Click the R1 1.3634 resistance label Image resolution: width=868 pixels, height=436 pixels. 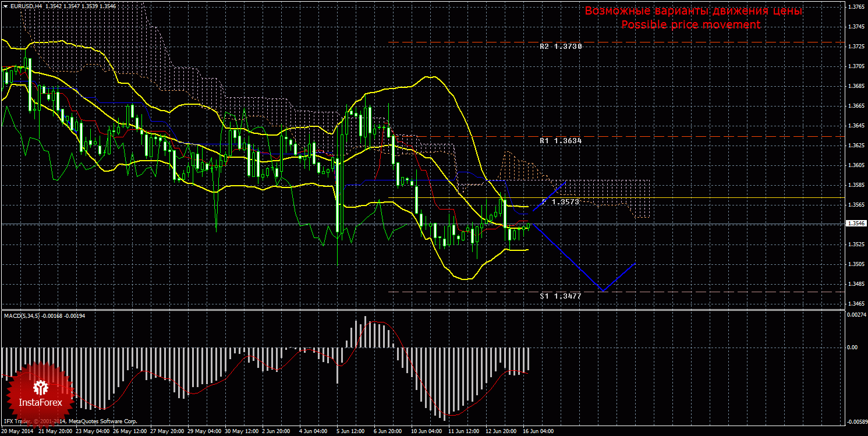pos(560,141)
